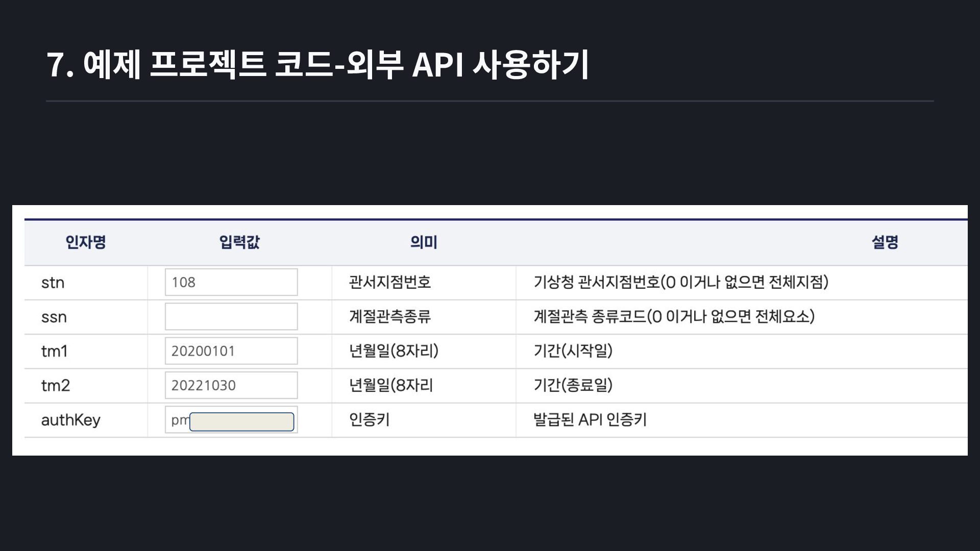
Task: Click the 계절관측종류 meaning cell
Action: click(390, 316)
